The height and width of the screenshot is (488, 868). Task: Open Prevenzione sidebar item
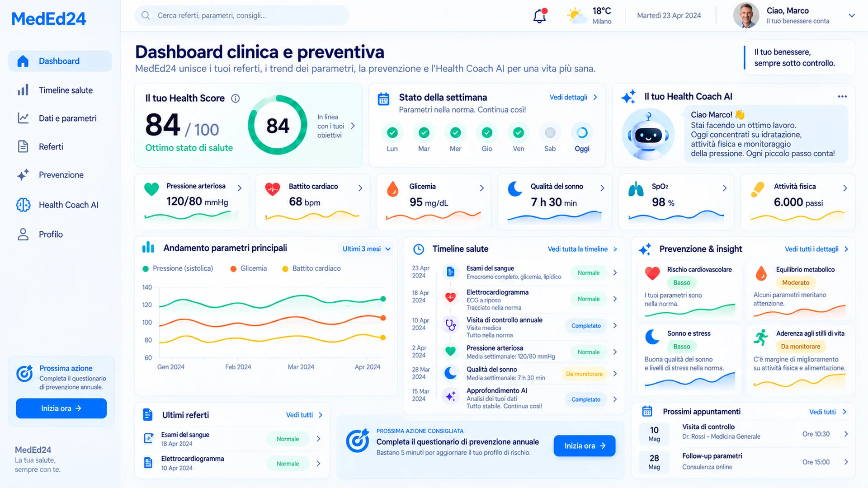[60, 175]
